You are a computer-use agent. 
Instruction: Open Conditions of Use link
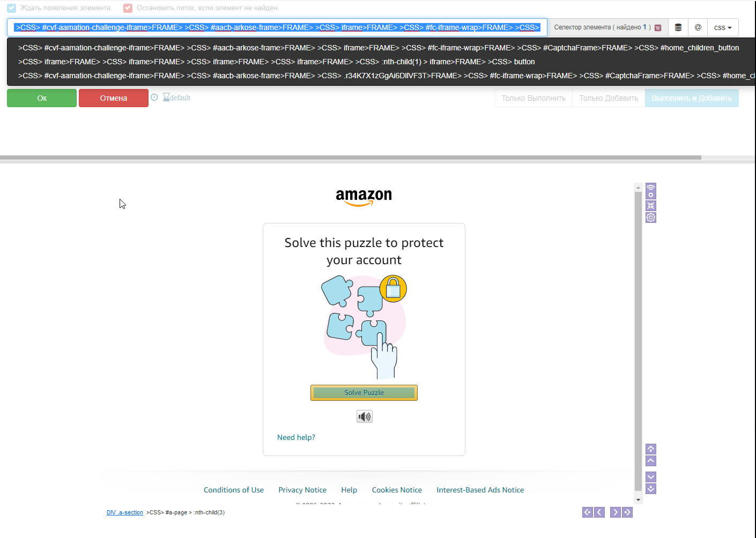pos(234,490)
